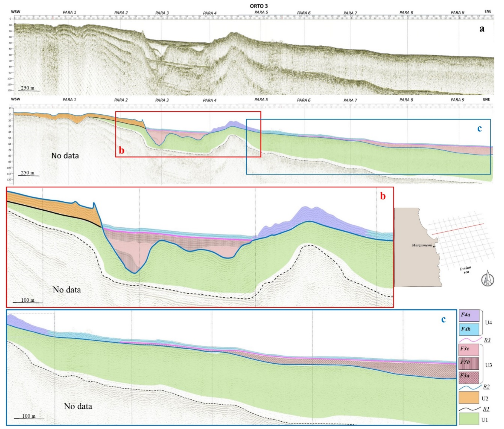This screenshot has height=429, width=504.
Task: Click the red letter b in overview section
Action: point(122,151)
